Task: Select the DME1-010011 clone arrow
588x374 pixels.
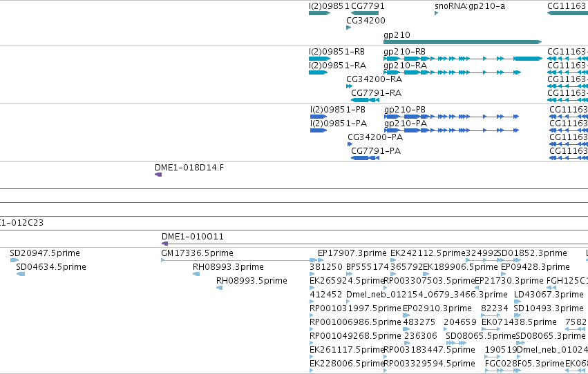Action: point(164,244)
